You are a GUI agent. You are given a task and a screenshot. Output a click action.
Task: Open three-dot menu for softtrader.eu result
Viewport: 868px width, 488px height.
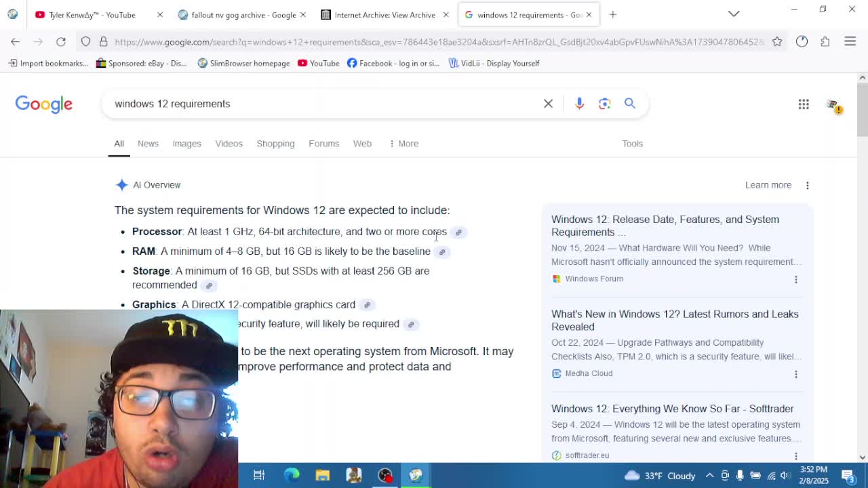(x=796, y=455)
